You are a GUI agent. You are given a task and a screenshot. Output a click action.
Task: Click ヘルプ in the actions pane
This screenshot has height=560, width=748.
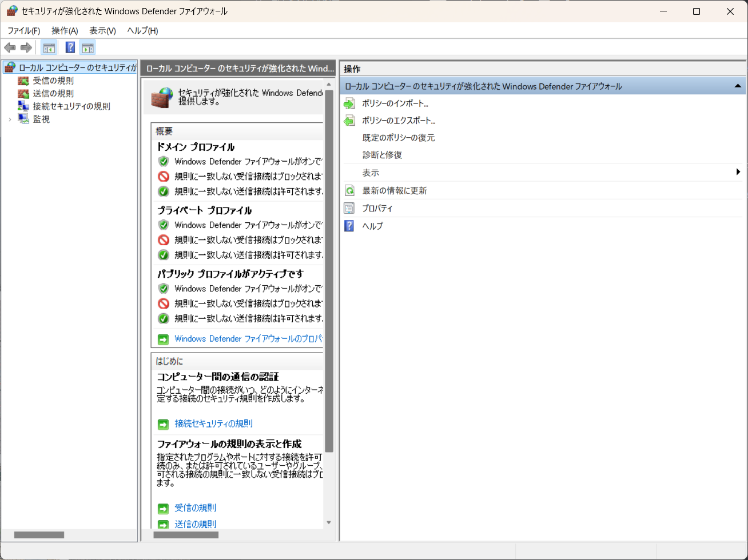click(x=372, y=226)
